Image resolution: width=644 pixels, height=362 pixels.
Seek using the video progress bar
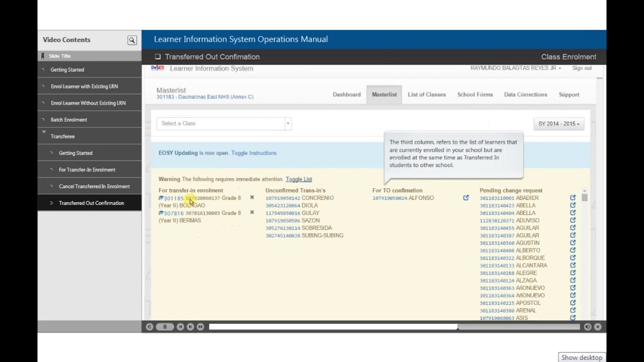pos(394,327)
